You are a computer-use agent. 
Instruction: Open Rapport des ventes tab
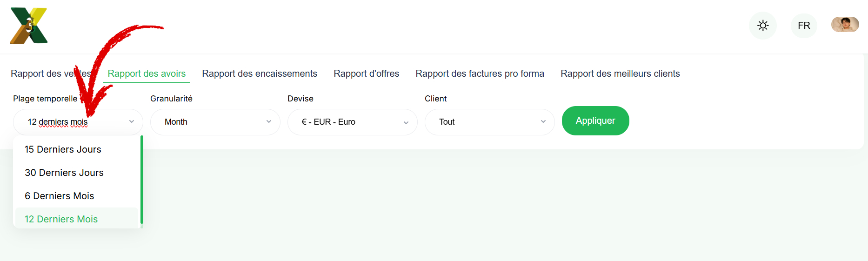coord(51,74)
